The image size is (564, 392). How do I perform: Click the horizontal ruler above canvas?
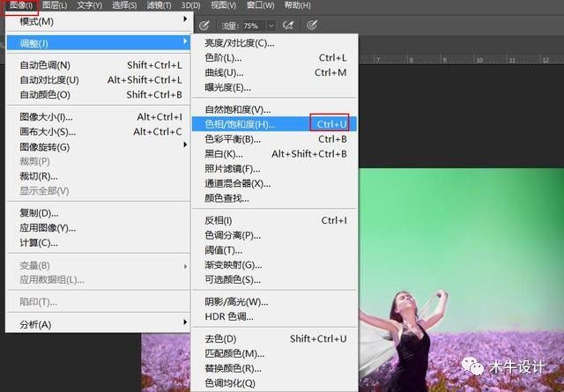tap(461, 59)
